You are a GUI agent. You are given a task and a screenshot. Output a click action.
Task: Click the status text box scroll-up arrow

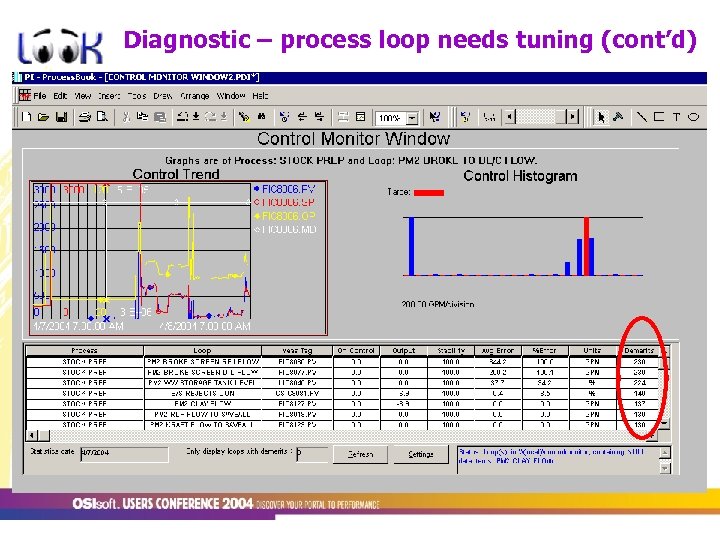[664, 452]
